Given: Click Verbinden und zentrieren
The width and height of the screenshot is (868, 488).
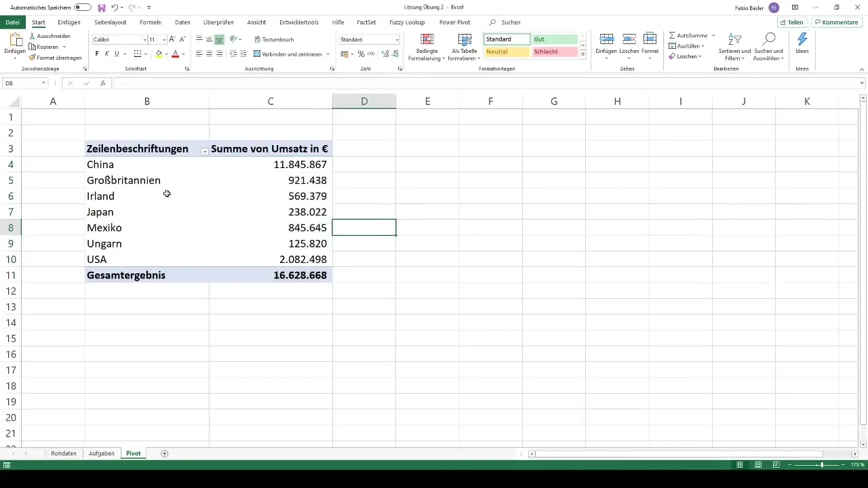Looking at the screenshot, I should tap(288, 54).
